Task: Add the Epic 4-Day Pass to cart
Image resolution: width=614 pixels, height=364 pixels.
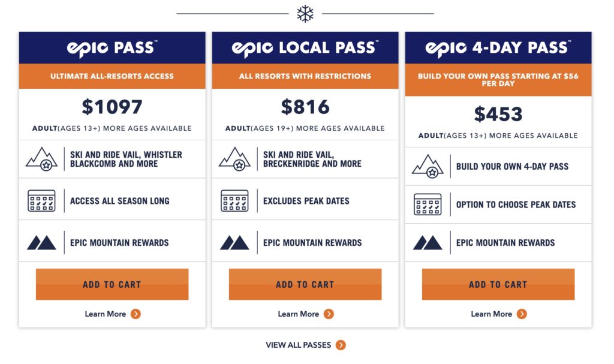Action: (498, 284)
